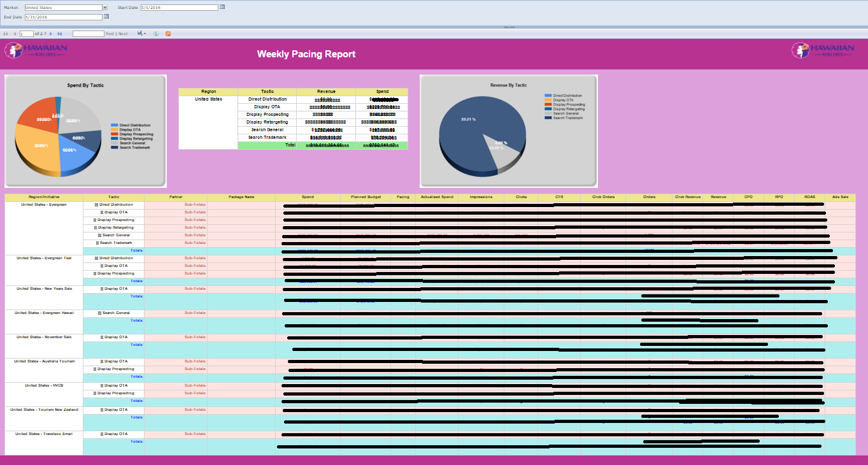The image size is (868, 465).
Task: Click the orange data feed export icon
Action: [x=168, y=34]
